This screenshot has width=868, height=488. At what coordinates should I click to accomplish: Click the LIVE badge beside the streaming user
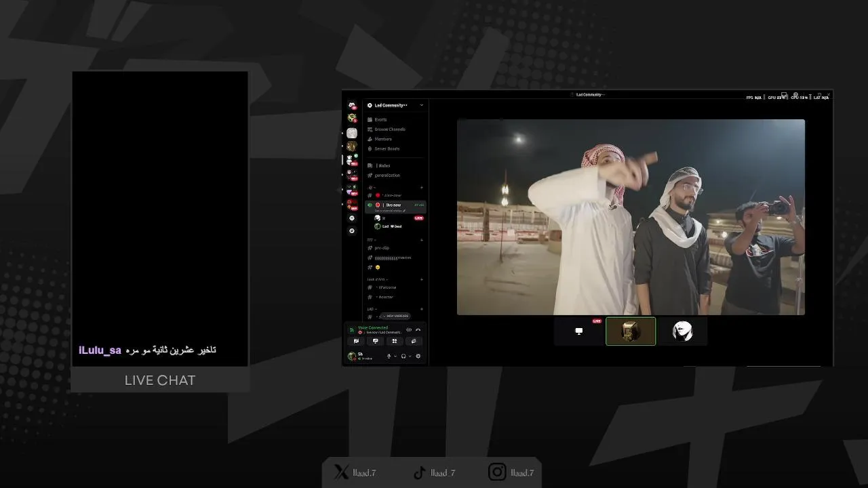(419, 218)
